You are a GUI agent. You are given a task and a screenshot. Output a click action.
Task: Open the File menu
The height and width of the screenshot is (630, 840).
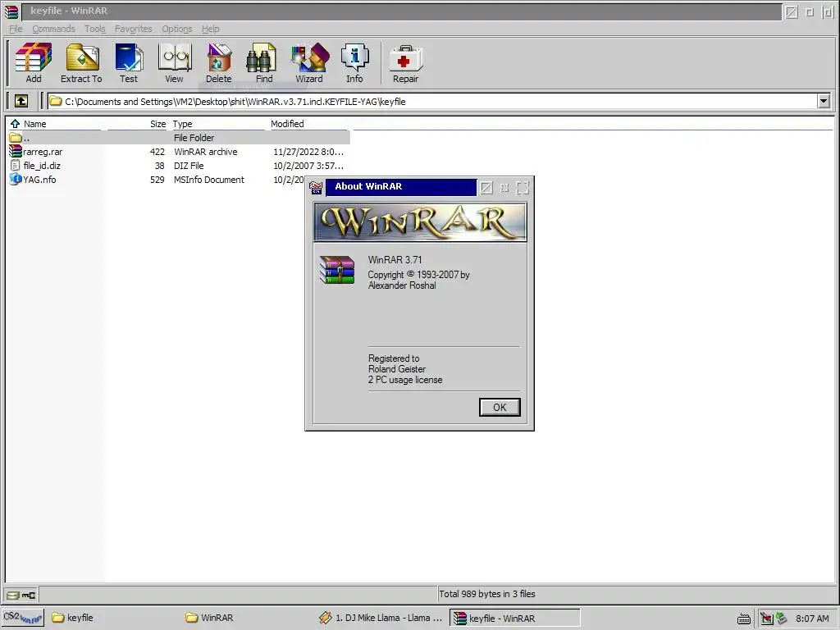click(16, 29)
